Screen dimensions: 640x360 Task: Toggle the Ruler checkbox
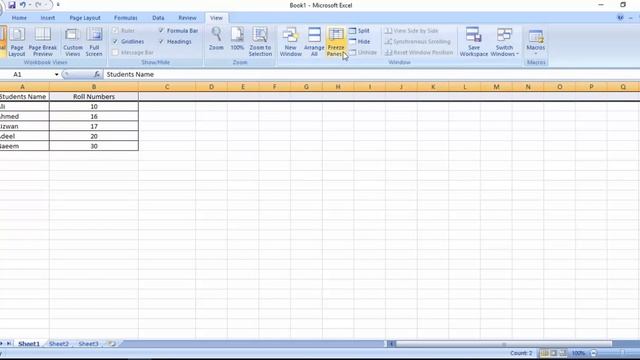click(x=115, y=31)
